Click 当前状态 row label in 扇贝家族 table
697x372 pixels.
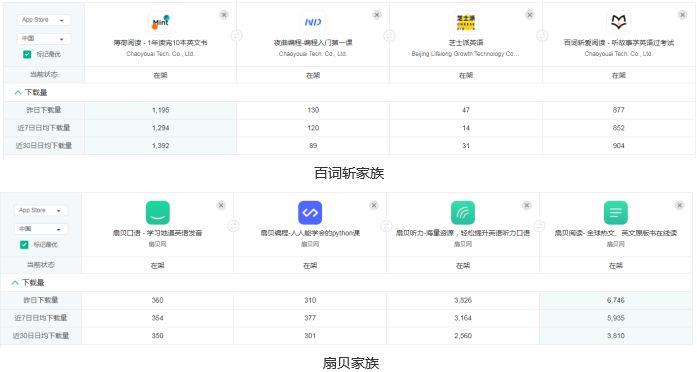(40, 265)
